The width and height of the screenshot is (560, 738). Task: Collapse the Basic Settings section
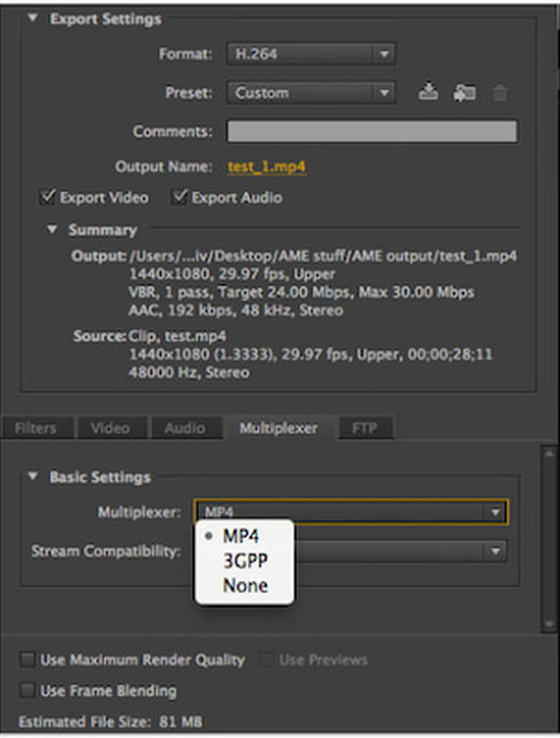tap(33, 477)
